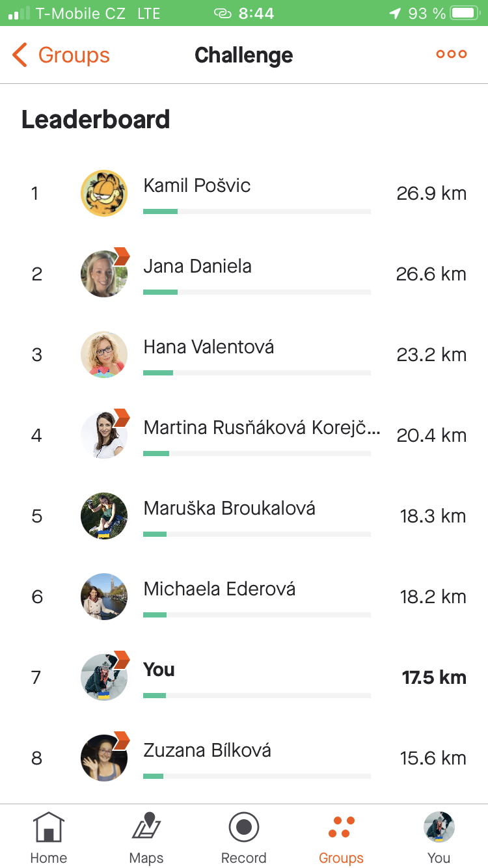The width and height of the screenshot is (488, 868).
Task: Open Maruška Broukalová's leaderboard entry
Action: [x=230, y=508]
